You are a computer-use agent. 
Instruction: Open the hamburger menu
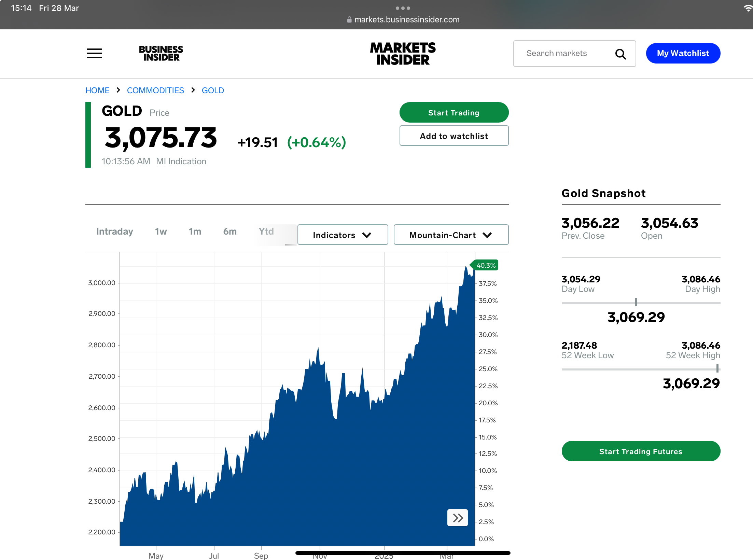pos(94,53)
